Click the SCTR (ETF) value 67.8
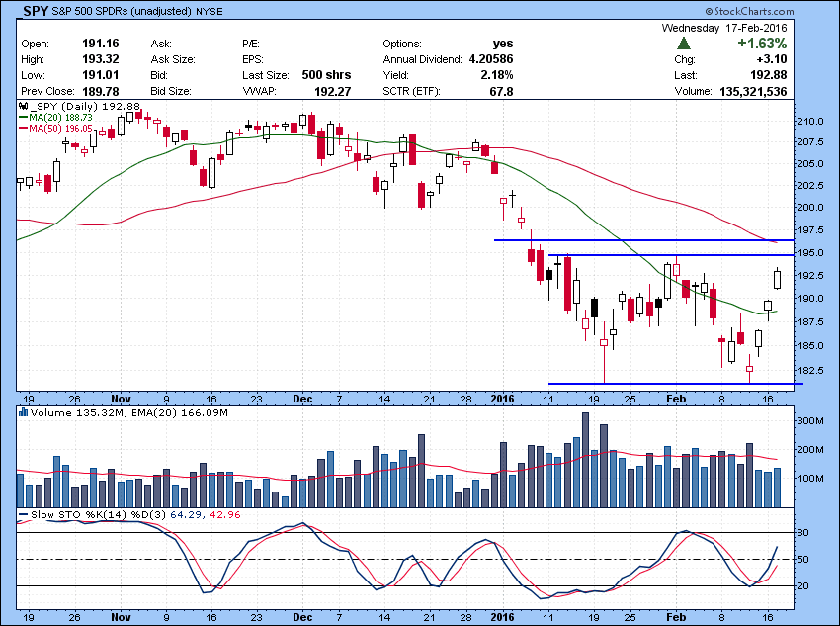 [501, 91]
